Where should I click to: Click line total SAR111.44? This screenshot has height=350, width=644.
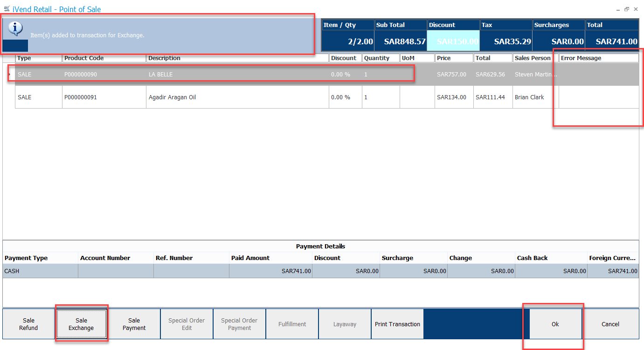click(x=490, y=97)
